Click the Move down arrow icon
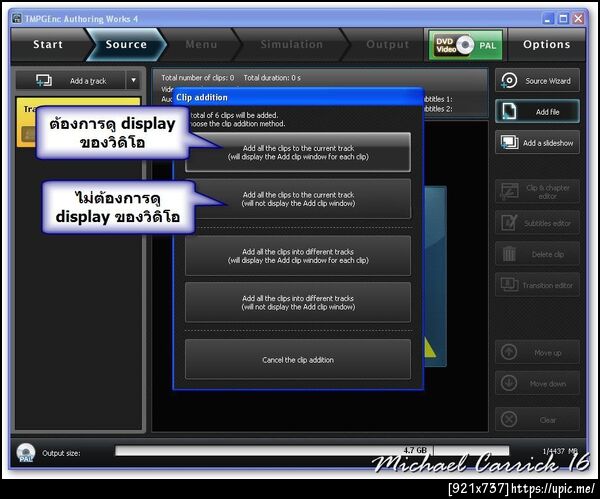Viewport: 600px width, 499px height. tap(509, 383)
